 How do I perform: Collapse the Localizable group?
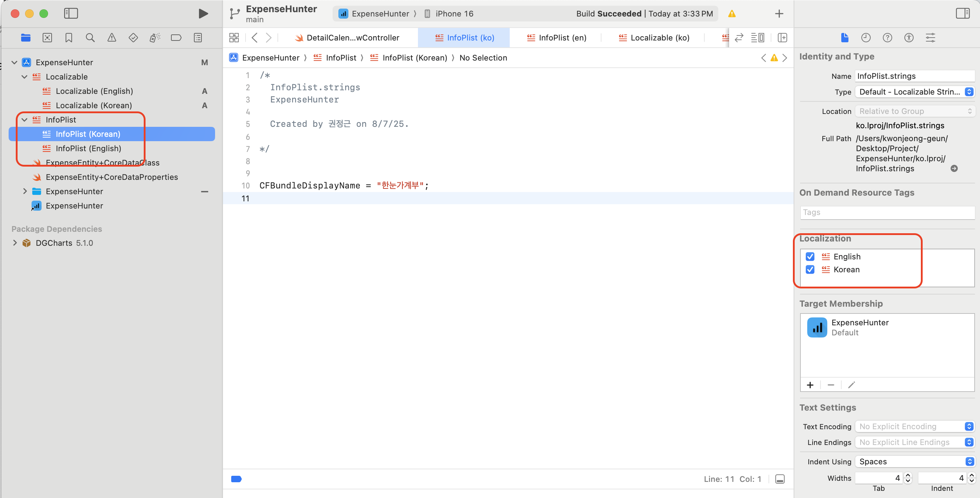tap(25, 77)
